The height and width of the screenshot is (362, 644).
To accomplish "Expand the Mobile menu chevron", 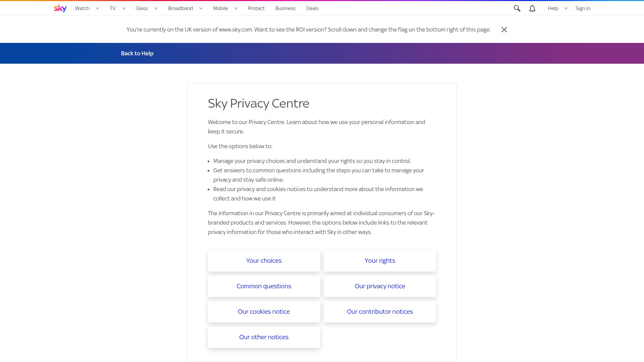I will 236,8.
